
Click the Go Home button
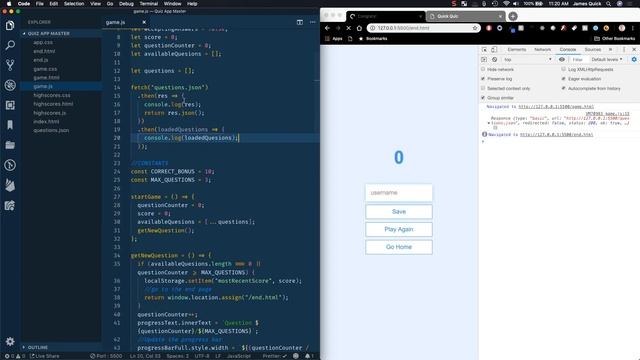(399, 247)
